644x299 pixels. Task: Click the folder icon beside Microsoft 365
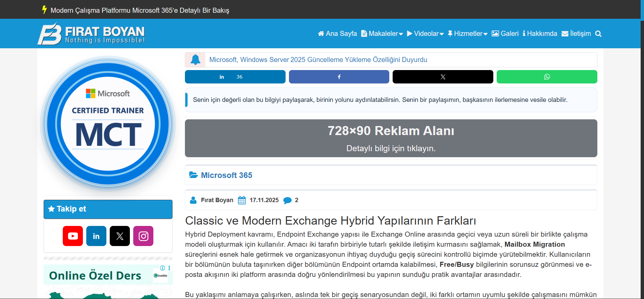(193, 175)
